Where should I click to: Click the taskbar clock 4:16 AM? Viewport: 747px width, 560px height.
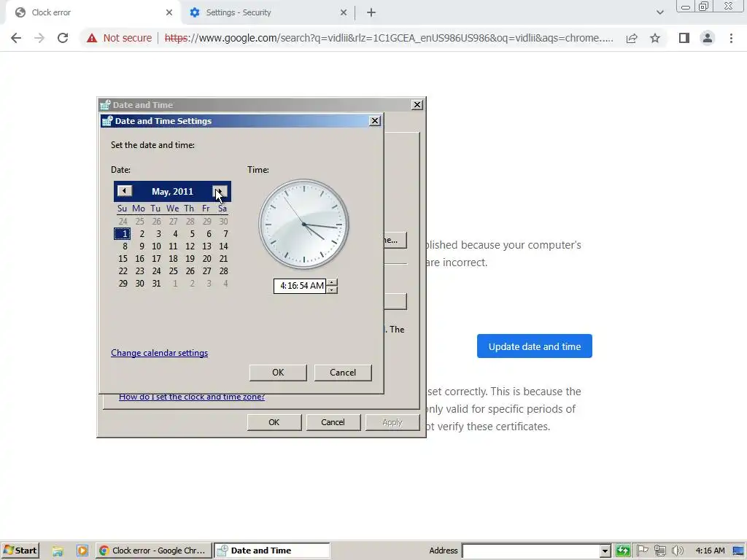[x=710, y=551]
